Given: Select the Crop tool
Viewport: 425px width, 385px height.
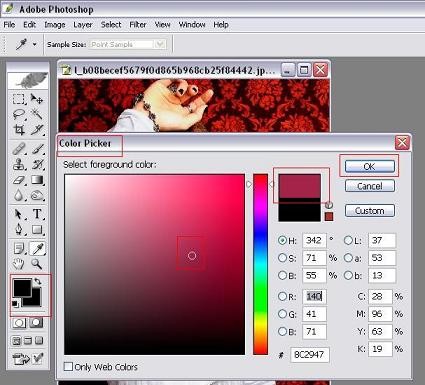Looking at the screenshot, I should coord(18,129).
